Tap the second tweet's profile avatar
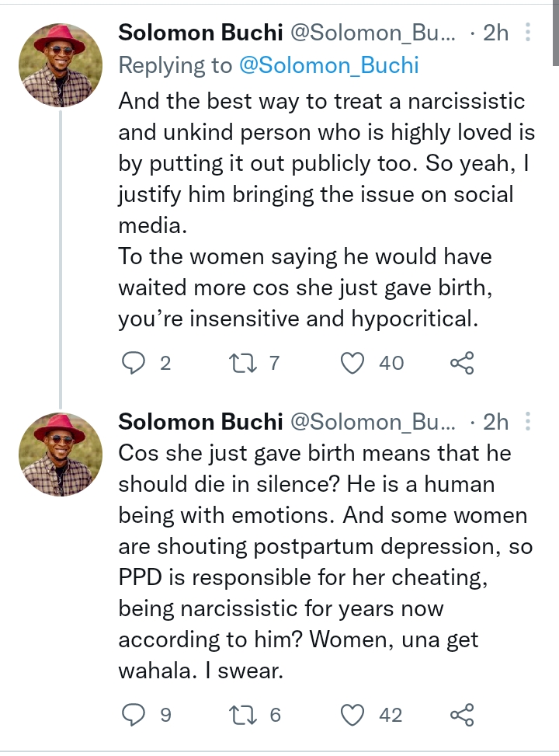The width and height of the screenshot is (559, 756). (60, 455)
